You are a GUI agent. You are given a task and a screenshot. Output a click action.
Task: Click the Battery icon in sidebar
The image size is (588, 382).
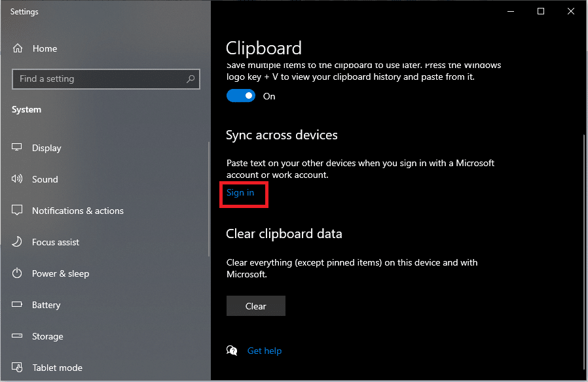point(18,305)
